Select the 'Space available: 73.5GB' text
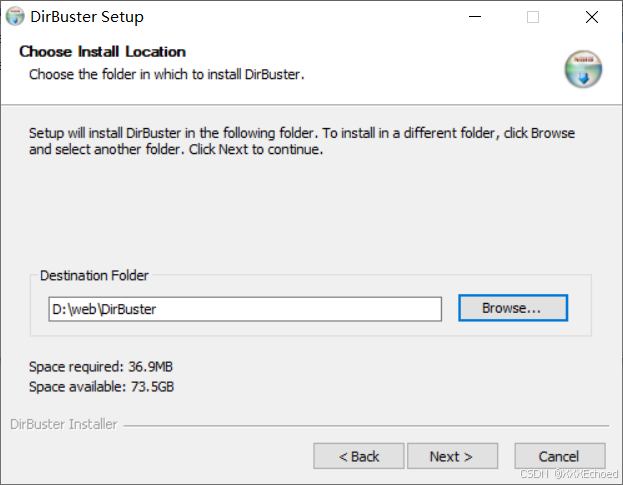This screenshot has height=485, width=623. tap(101, 386)
